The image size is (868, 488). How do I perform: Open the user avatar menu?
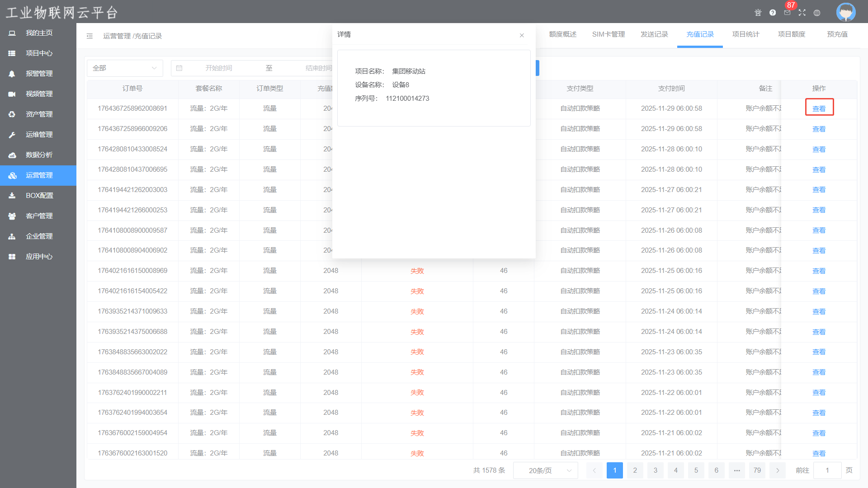[x=845, y=12]
